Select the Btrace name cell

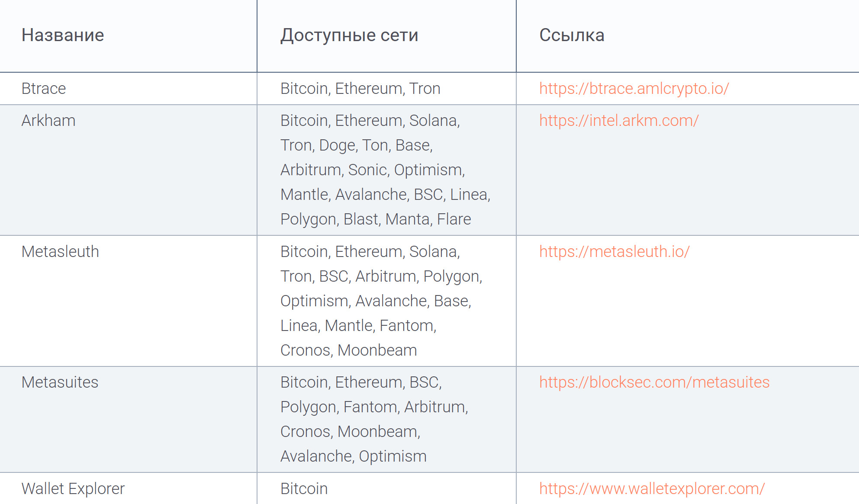point(44,89)
